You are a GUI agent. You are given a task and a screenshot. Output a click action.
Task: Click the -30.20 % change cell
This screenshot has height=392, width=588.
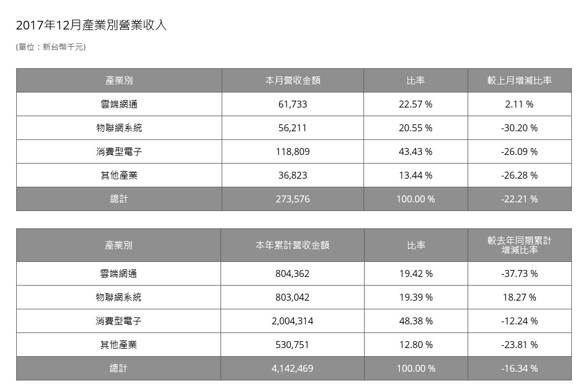[519, 128]
